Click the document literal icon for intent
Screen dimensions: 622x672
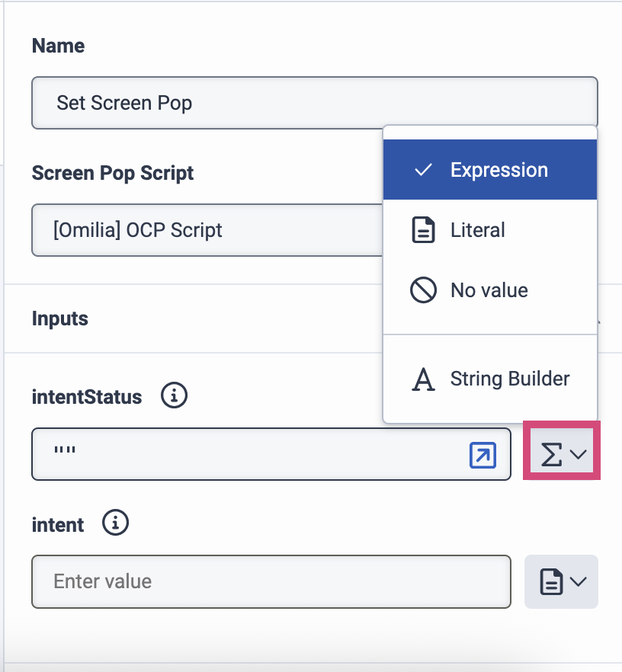point(550,582)
